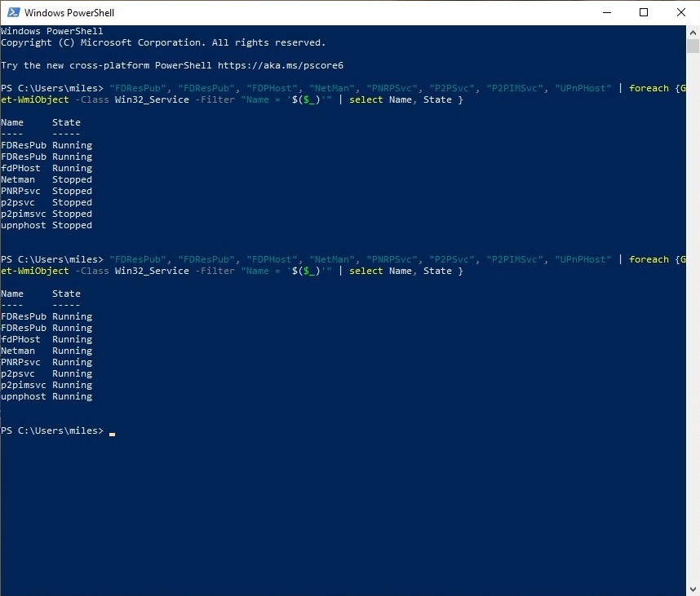
Task: Click the scrollbar down arrow
Action: click(x=693, y=589)
